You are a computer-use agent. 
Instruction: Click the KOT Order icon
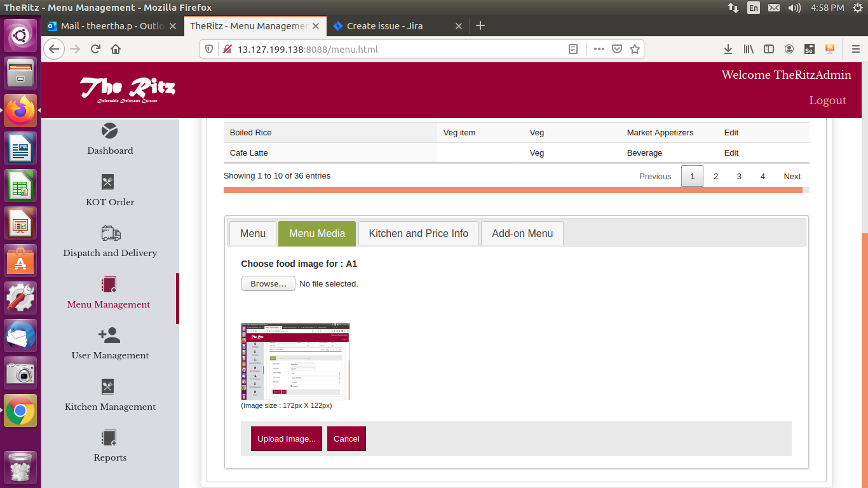tap(108, 182)
